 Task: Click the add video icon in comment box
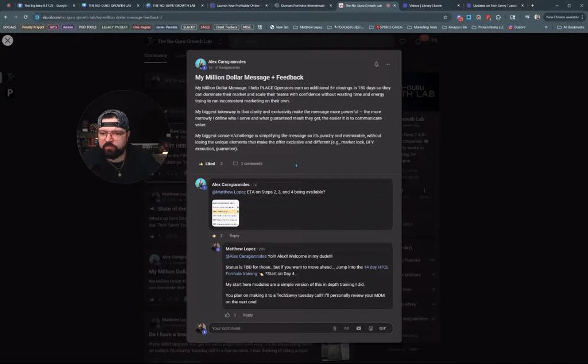tap(358, 328)
